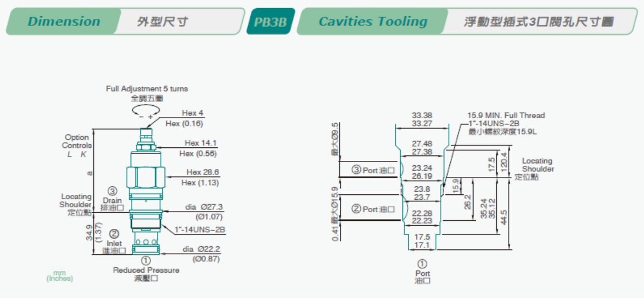The width and height of the screenshot is (644, 298).
Task: Click the '27.38' bore dimension
Action: 422,152
